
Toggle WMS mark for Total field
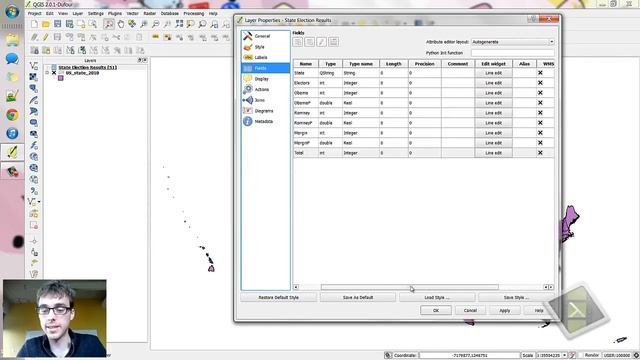pyautogui.click(x=540, y=153)
